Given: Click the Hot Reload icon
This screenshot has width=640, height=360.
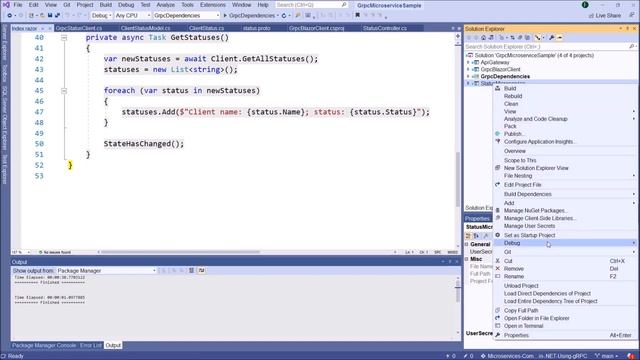Looking at the screenshot, I should click(x=284, y=16).
